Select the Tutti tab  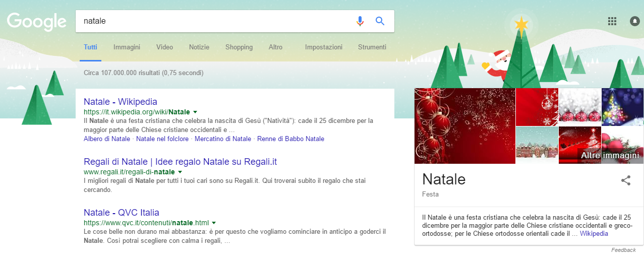point(91,47)
